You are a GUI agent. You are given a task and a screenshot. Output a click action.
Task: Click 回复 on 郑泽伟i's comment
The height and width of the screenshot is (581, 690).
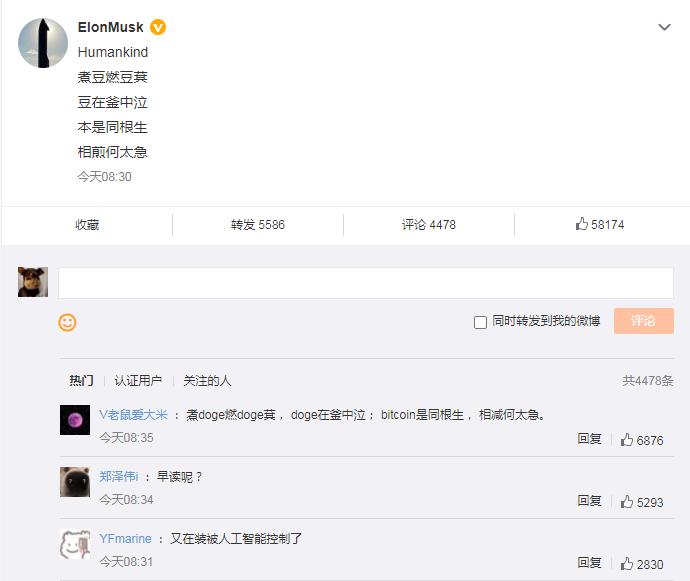tap(589, 500)
